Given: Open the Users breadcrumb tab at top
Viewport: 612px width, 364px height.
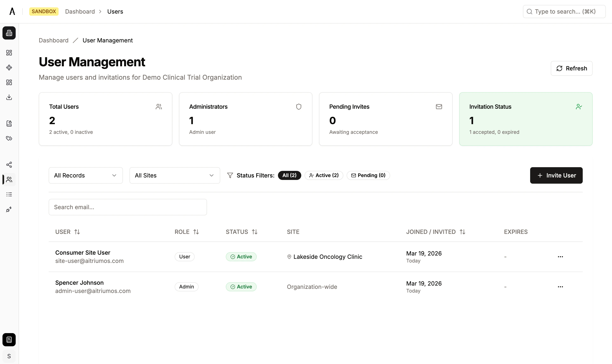Looking at the screenshot, I should [115, 11].
